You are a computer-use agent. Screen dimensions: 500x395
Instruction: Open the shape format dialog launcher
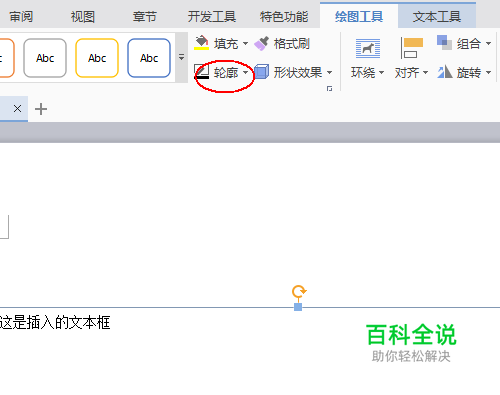pos(329,88)
